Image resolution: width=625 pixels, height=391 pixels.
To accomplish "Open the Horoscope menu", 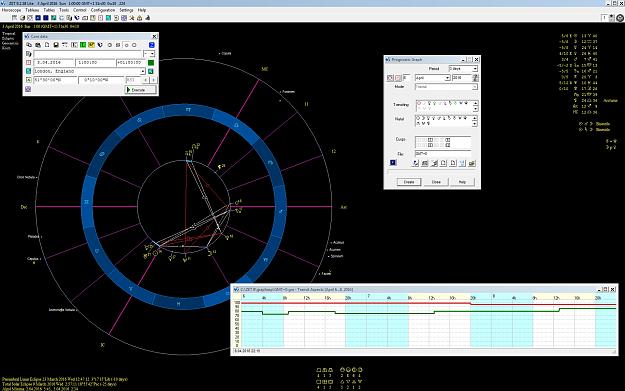I will [x=11, y=10].
